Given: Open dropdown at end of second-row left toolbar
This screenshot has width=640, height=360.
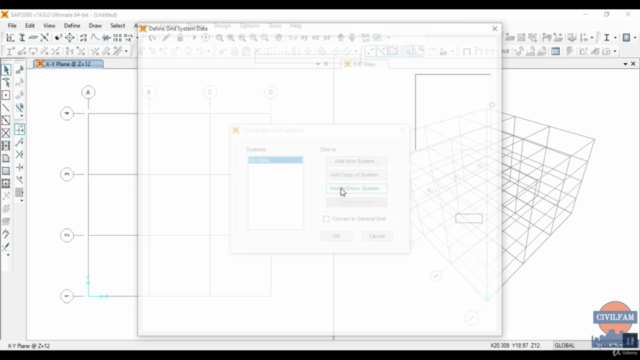Looking at the screenshot, I should pyautogui.click(x=126, y=51).
